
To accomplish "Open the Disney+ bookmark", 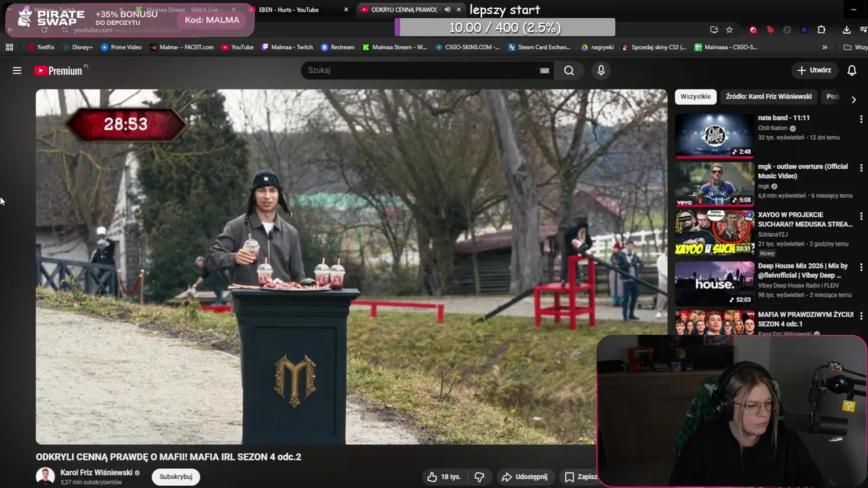I will point(77,47).
